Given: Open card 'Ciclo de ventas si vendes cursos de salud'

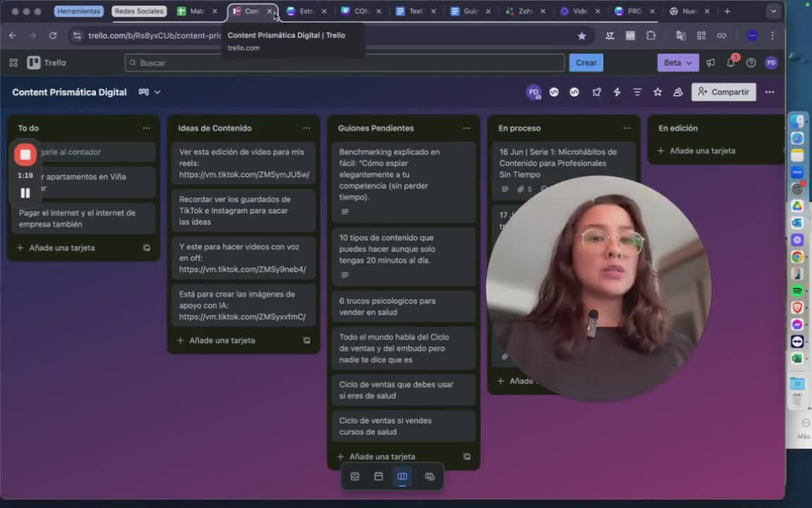Looking at the screenshot, I should coord(404,426).
